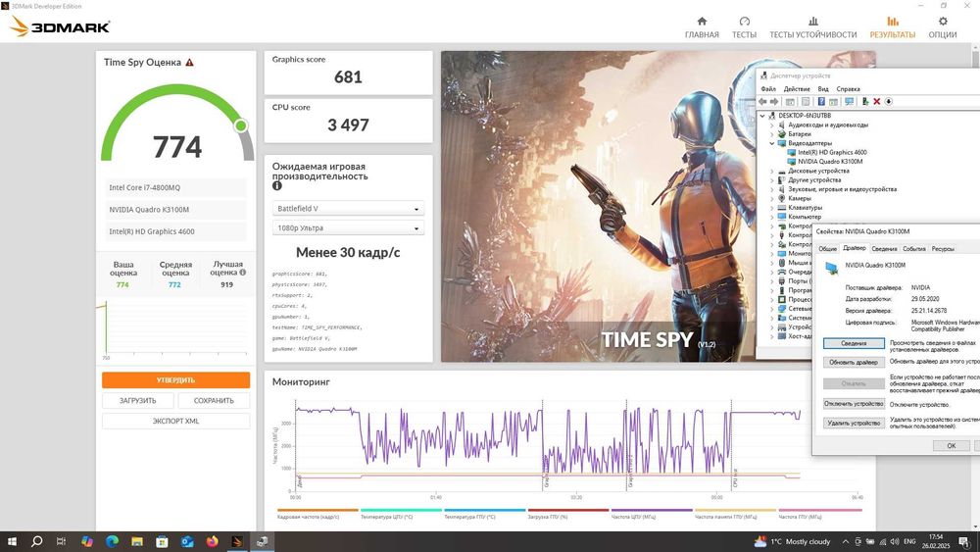980x552 pixels.
Task: Switch to Сведения tab in properties dialog
Action: (x=884, y=249)
